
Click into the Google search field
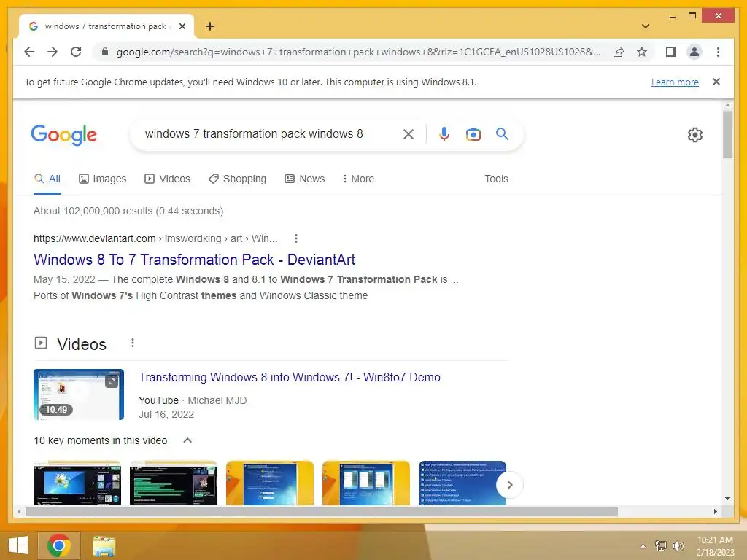click(x=269, y=134)
